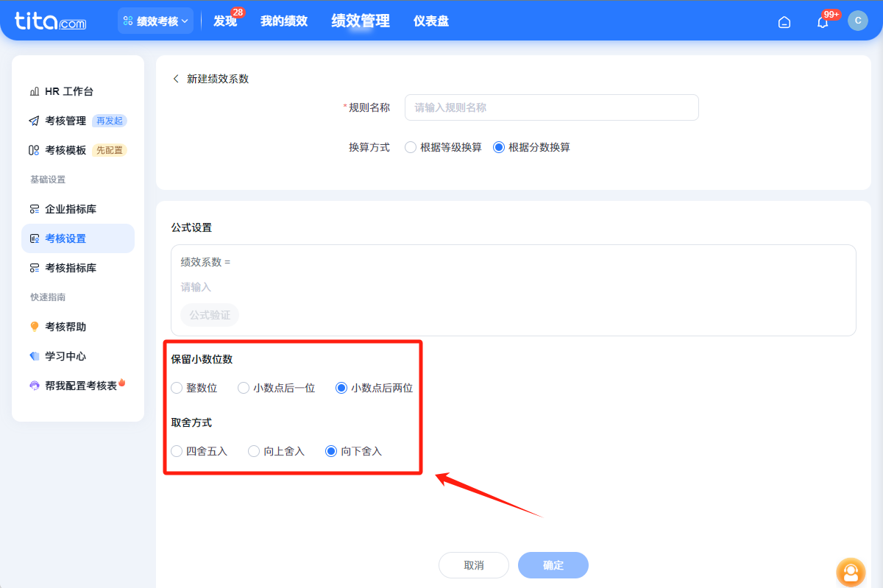This screenshot has width=883, height=588.
Task: Click the 规则名称 name input field
Action: (x=552, y=107)
